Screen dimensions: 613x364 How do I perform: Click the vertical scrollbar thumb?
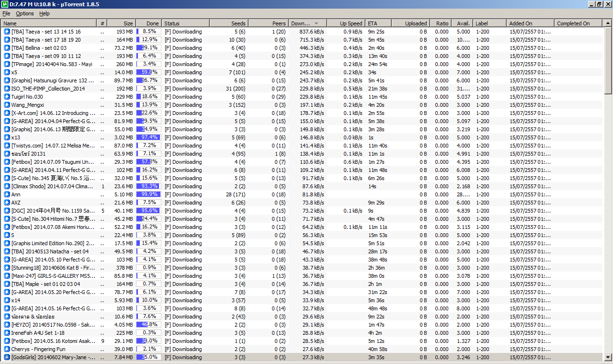pos(608,61)
